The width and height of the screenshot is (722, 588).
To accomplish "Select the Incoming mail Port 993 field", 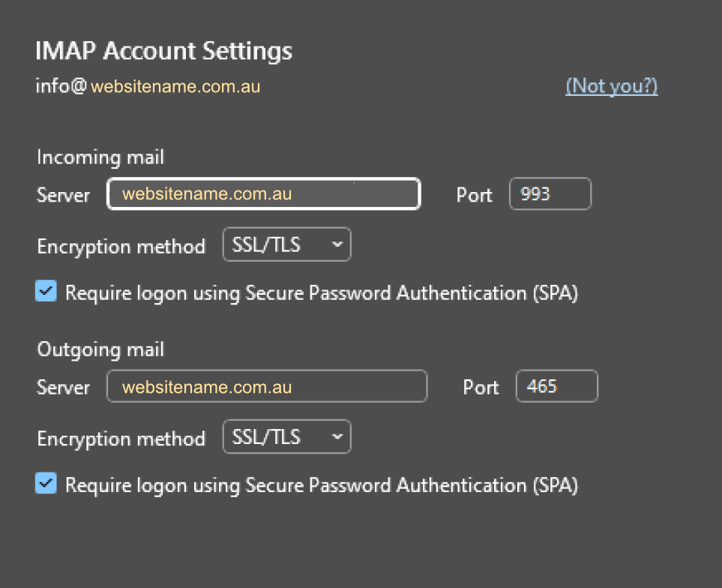I will pyautogui.click(x=550, y=193).
